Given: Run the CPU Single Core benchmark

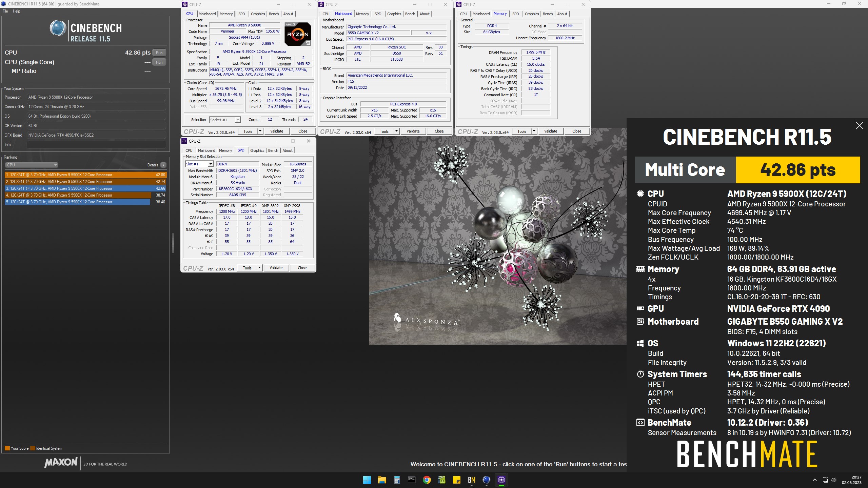Looking at the screenshot, I should pos(159,62).
